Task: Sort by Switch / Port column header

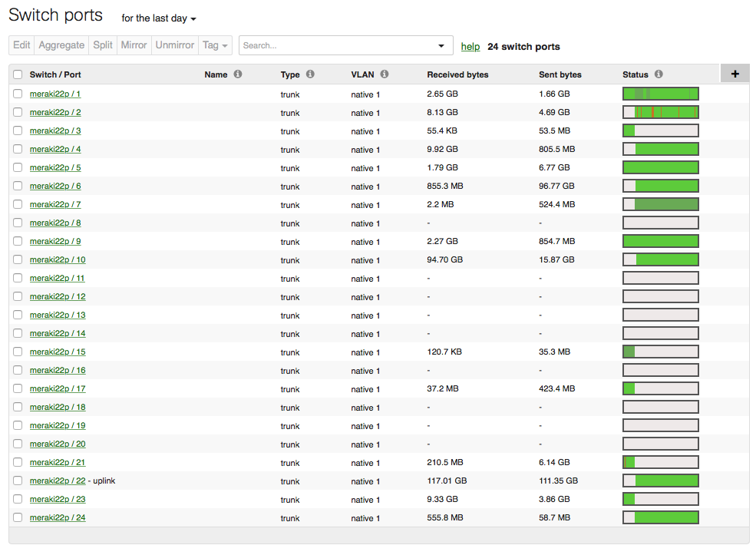Action: [x=55, y=74]
